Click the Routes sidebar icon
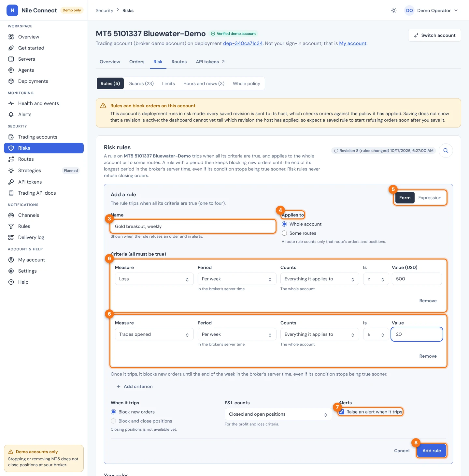469x476 pixels. coord(11,159)
